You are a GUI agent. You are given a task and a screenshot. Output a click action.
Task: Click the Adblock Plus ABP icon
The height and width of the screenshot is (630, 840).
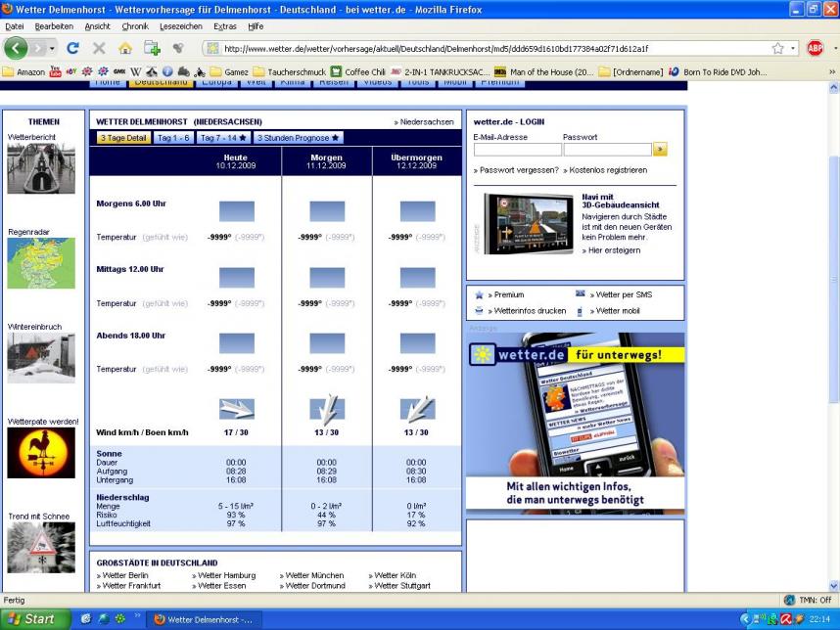pos(815,49)
